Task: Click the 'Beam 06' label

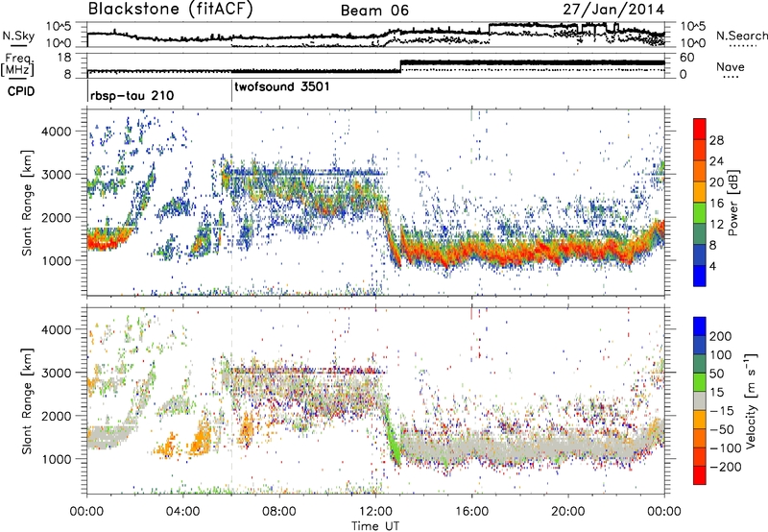Action: click(374, 11)
